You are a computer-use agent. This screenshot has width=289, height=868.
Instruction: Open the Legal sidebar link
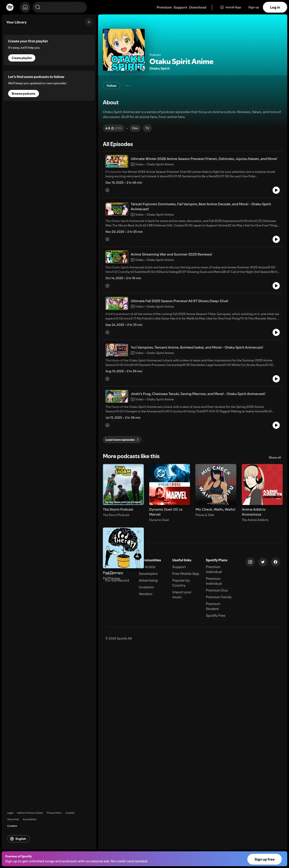pos(10,813)
